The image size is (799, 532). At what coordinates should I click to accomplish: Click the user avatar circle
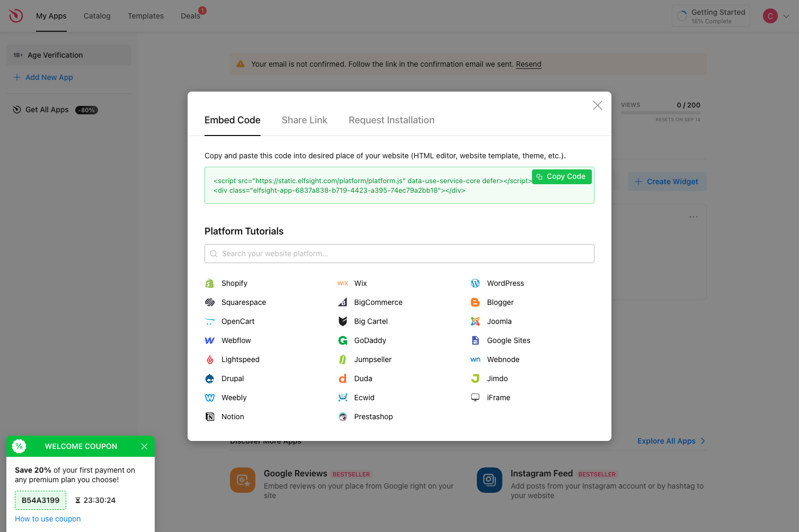pos(770,16)
